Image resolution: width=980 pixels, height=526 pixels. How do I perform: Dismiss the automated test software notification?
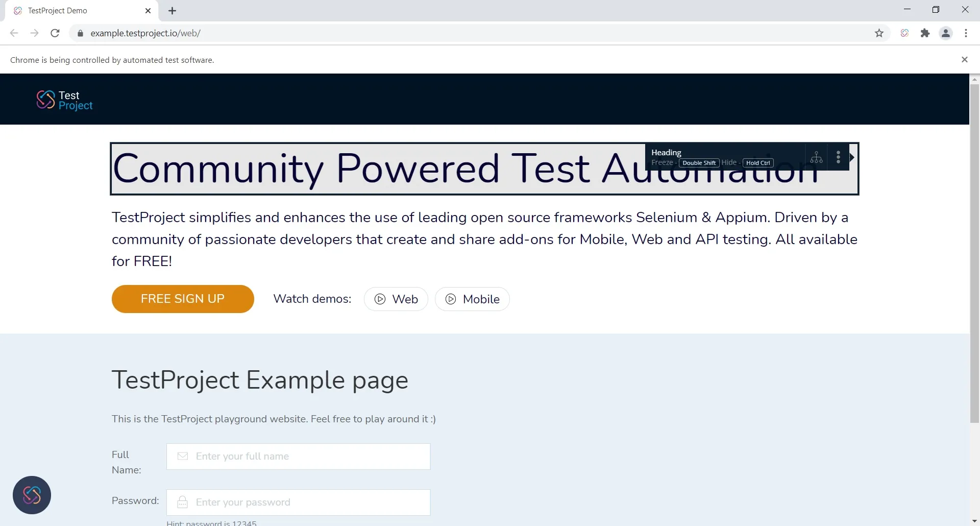coord(965,59)
